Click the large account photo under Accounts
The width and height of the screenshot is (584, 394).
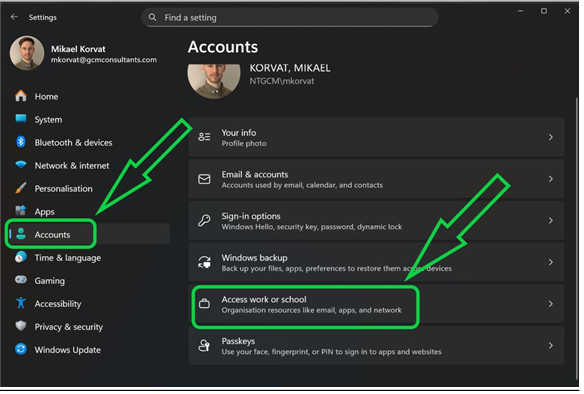[214, 81]
